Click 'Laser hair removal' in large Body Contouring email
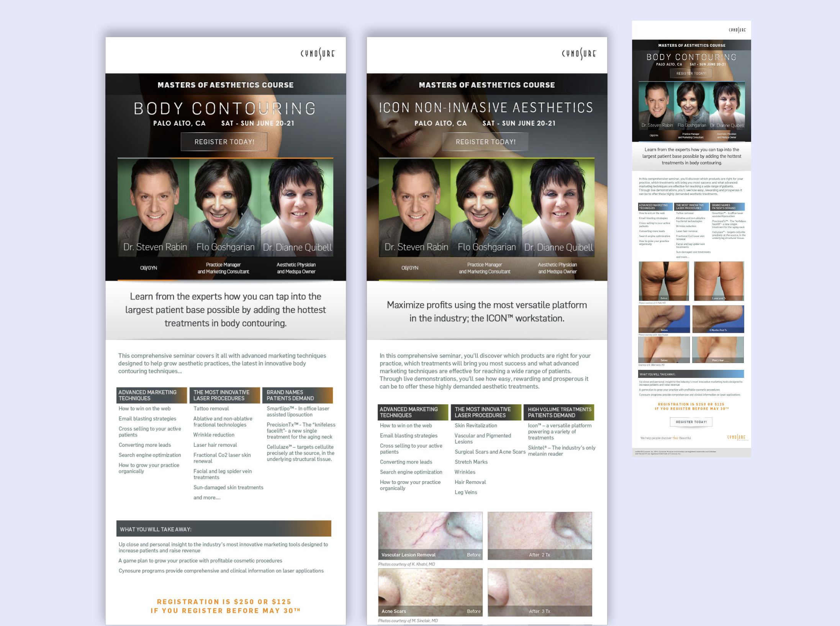Image resolution: width=840 pixels, height=626 pixels. [x=215, y=445]
